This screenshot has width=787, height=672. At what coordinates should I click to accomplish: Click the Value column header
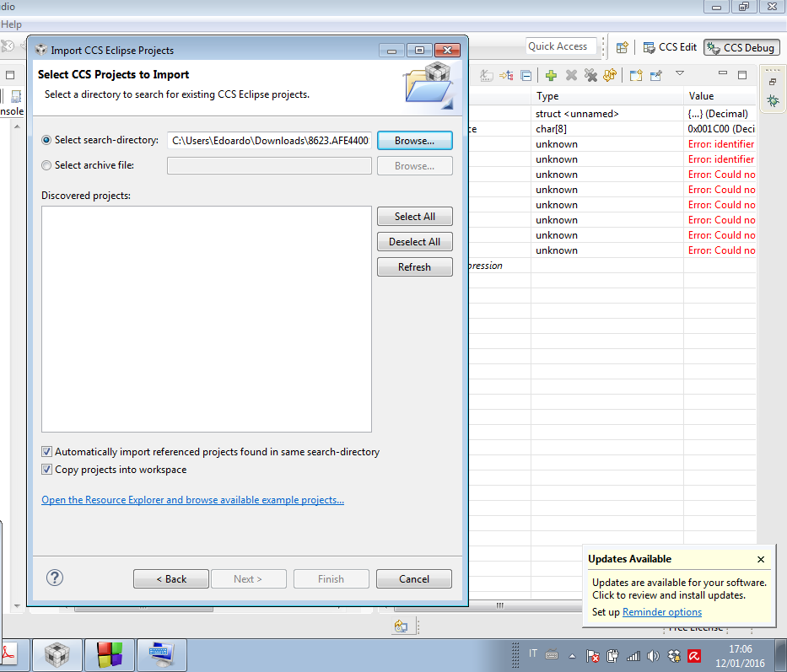[720, 96]
